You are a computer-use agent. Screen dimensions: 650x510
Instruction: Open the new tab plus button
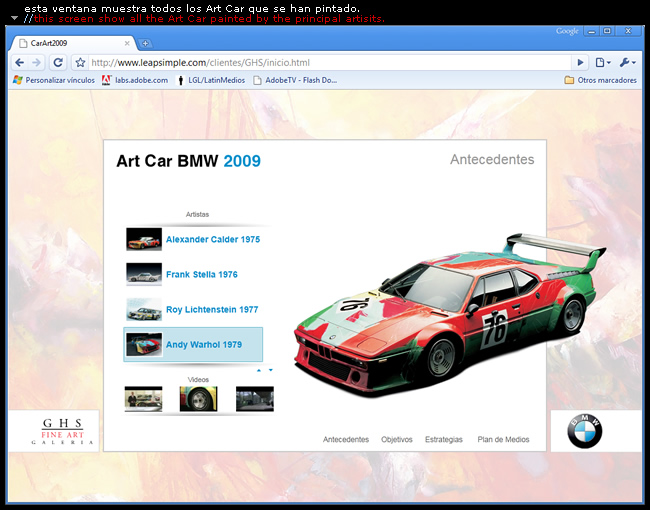click(145, 43)
